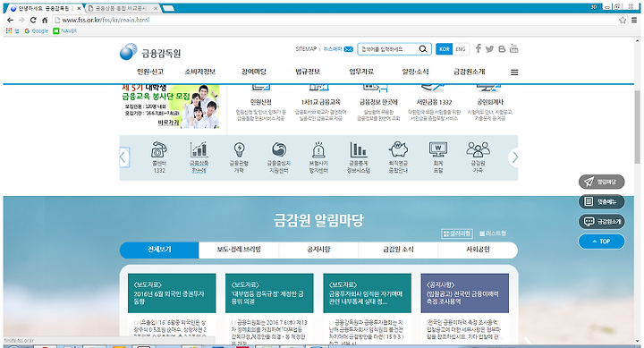Open the 민원신청 service link
The width and height of the screenshot is (644, 348).
(261, 103)
